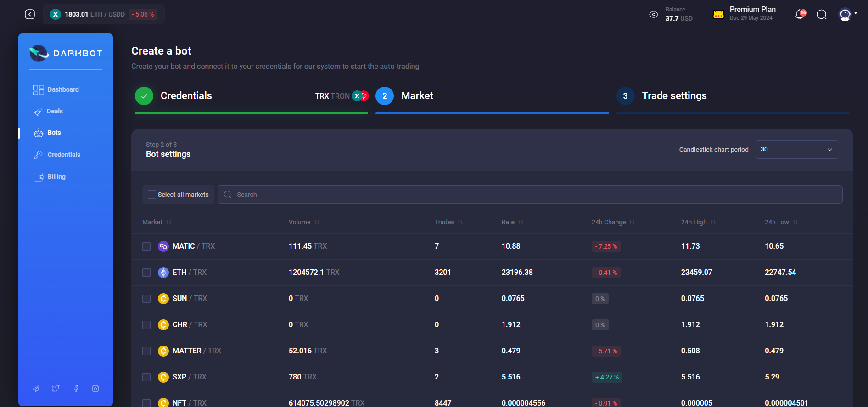
Task: Sort by the Market column
Action: [x=157, y=222]
